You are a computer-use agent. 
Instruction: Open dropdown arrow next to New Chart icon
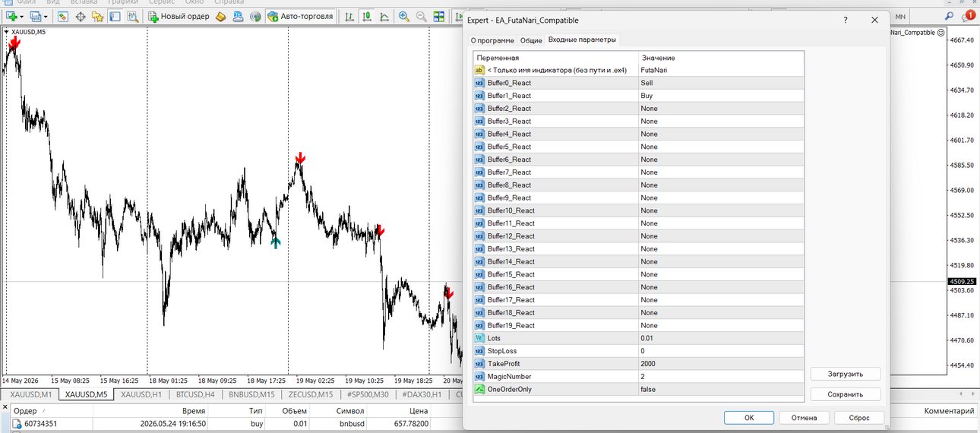[x=22, y=16]
